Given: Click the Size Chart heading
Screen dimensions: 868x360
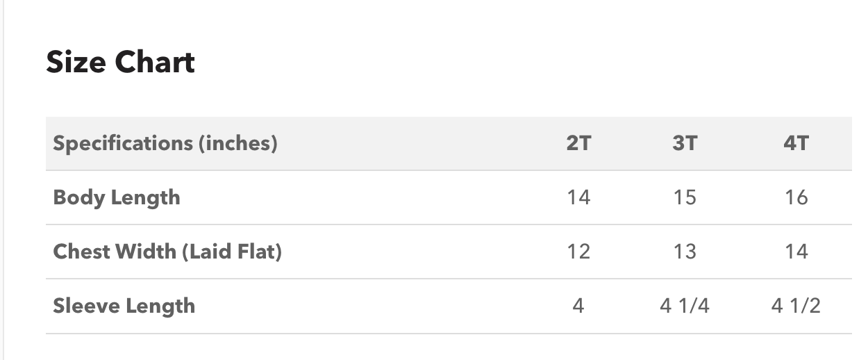Looking at the screenshot, I should [120, 63].
